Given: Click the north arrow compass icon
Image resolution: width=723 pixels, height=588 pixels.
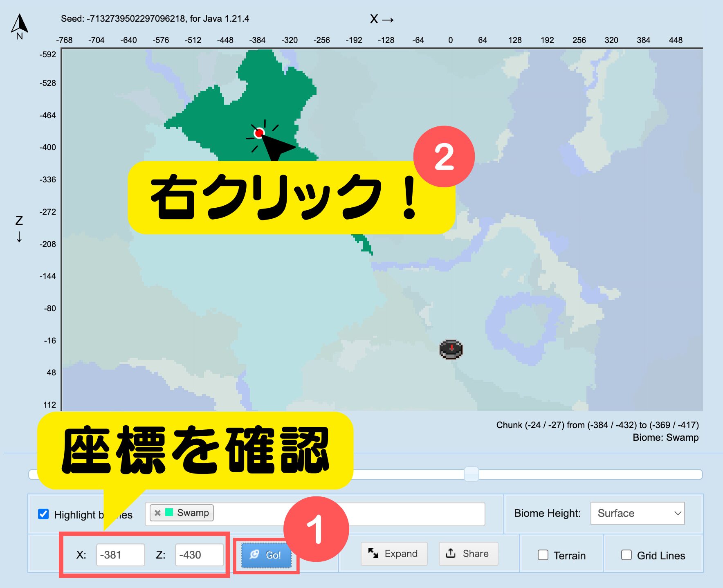Looking at the screenshot, I should tap(19, 26).
